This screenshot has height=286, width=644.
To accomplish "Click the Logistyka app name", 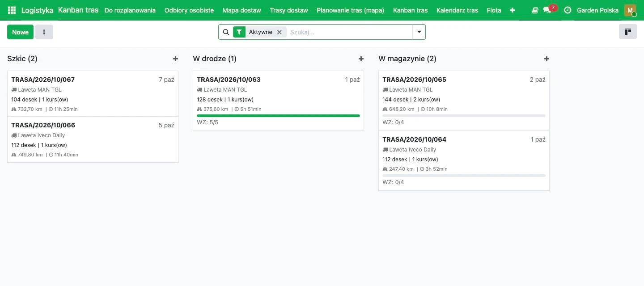I will click(x=37, y=10).
